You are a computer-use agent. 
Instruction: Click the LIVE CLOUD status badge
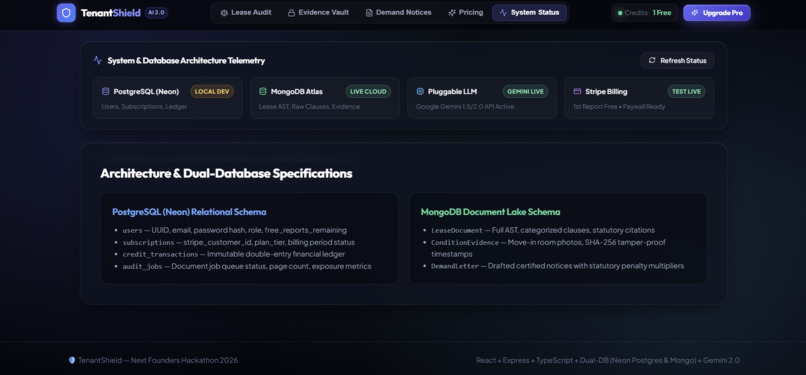tap(368, 91)
